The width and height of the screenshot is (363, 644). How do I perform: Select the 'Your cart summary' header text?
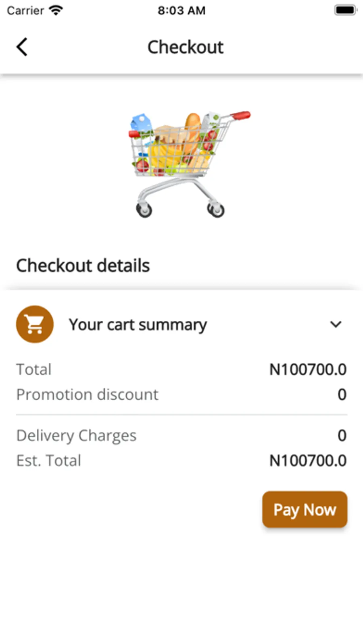click(x=138, y=324)
